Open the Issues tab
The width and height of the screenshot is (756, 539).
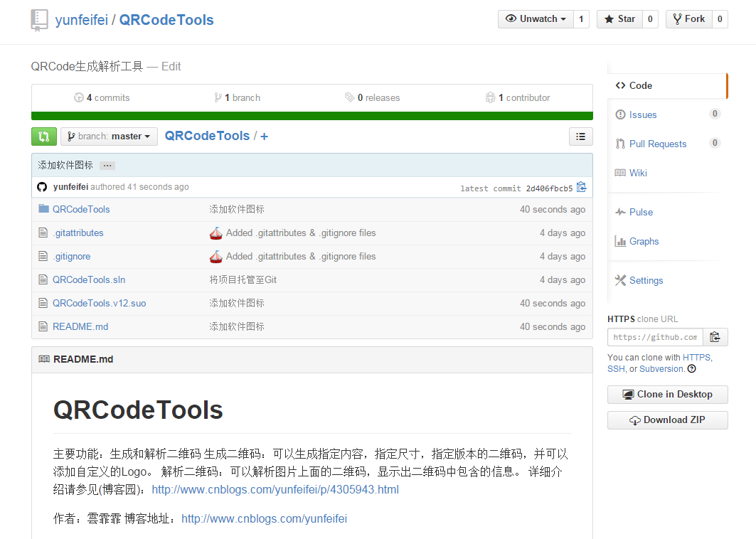[667, 114]
